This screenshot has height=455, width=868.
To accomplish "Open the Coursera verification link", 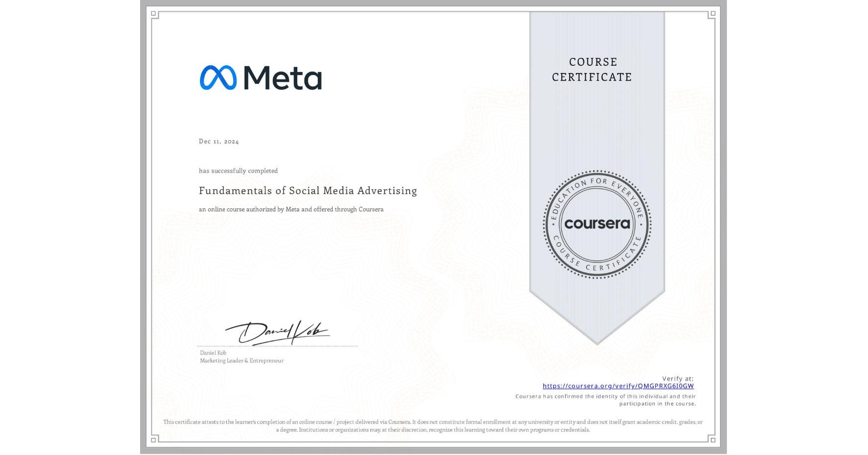I will [x=618, y=386].
